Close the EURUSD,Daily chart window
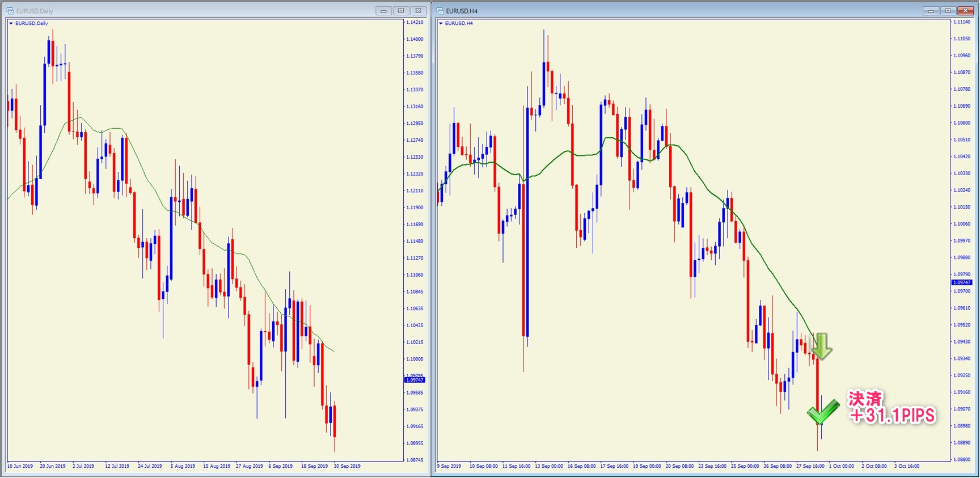The image size is (980, 478). [419, 11]
